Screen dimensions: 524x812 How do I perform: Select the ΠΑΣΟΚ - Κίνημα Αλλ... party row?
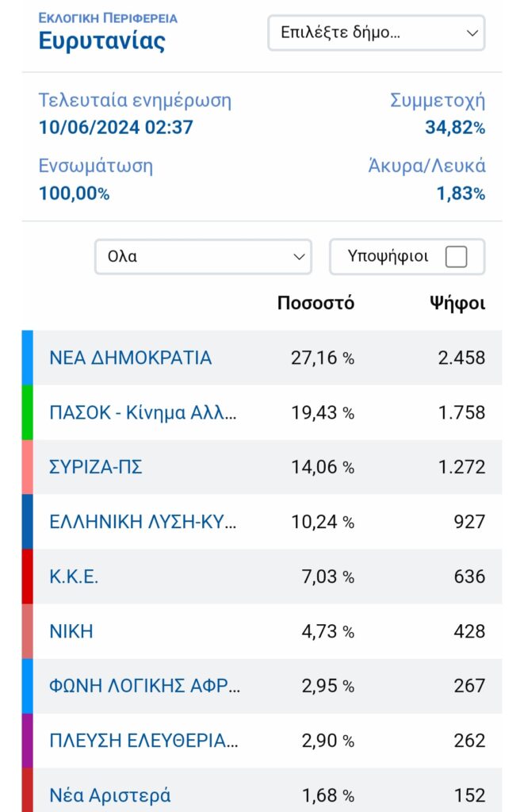(262, 412)
